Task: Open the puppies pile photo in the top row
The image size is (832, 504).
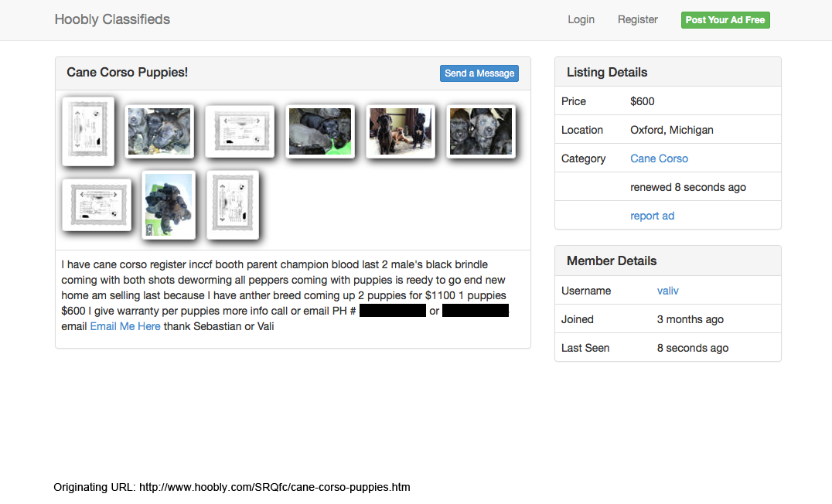Action: point(159,131)
